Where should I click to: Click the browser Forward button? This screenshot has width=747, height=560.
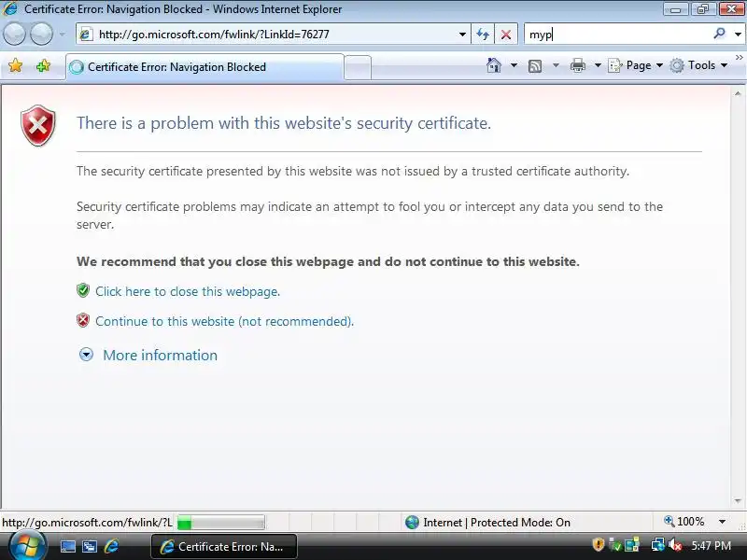coord(41,35)
